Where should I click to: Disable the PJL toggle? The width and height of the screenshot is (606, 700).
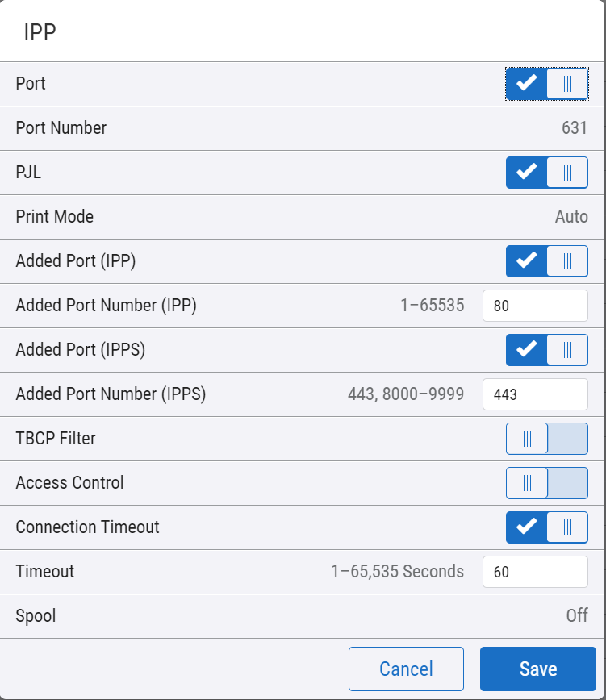pos(546,172)
